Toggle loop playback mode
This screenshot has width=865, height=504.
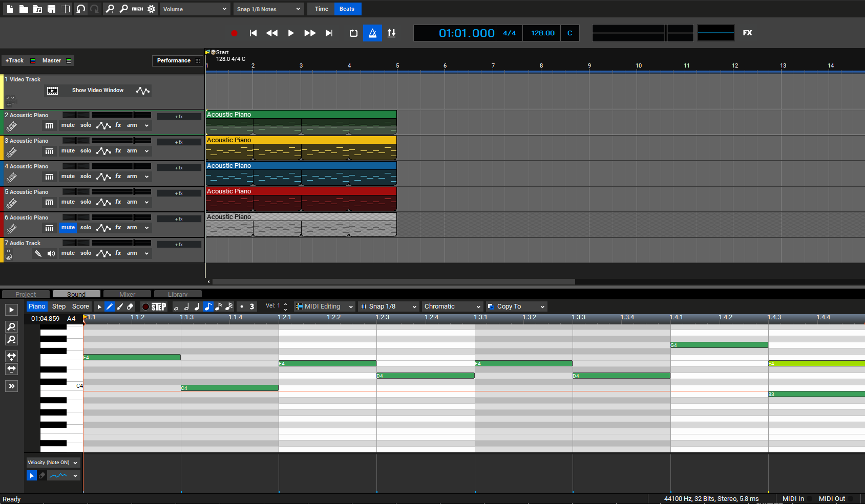pos(353,33)
